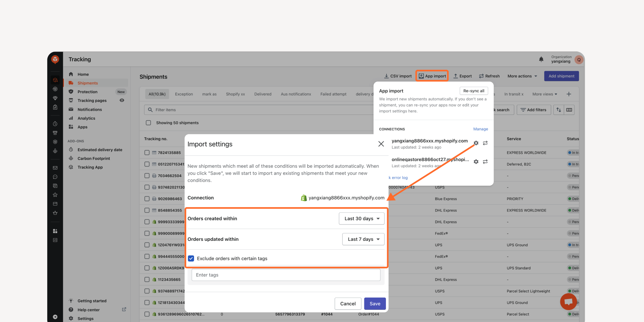Click the Add filters button
Screen dimensions: 644x322
(534, 110)
